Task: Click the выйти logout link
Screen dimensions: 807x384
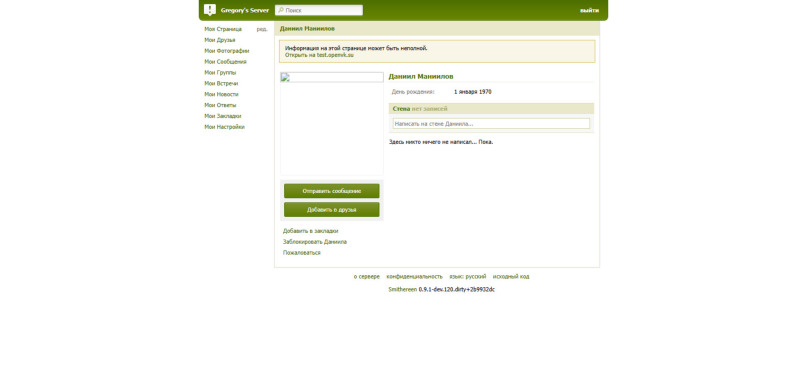Action: click(x=589, y=10)
